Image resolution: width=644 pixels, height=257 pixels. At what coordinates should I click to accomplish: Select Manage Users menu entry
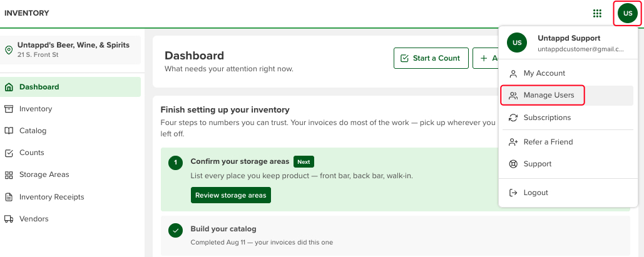click(567, 96)
